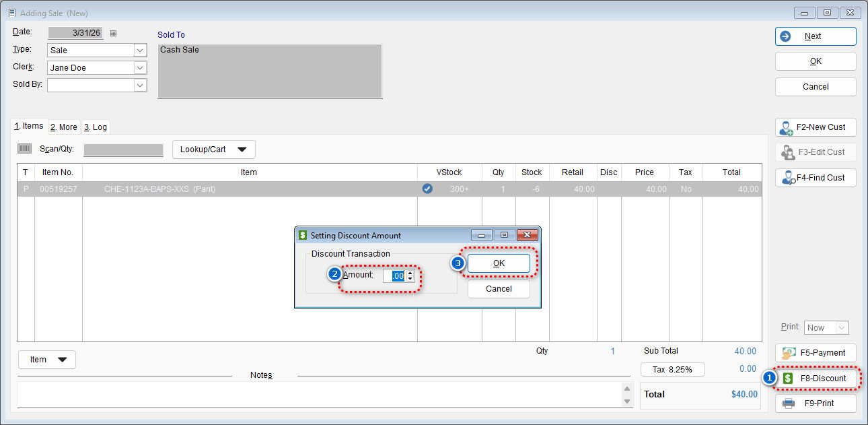868x425 pixels.
Task: Click the calendar icon beside the Date field
Action: tap(113, 33)
